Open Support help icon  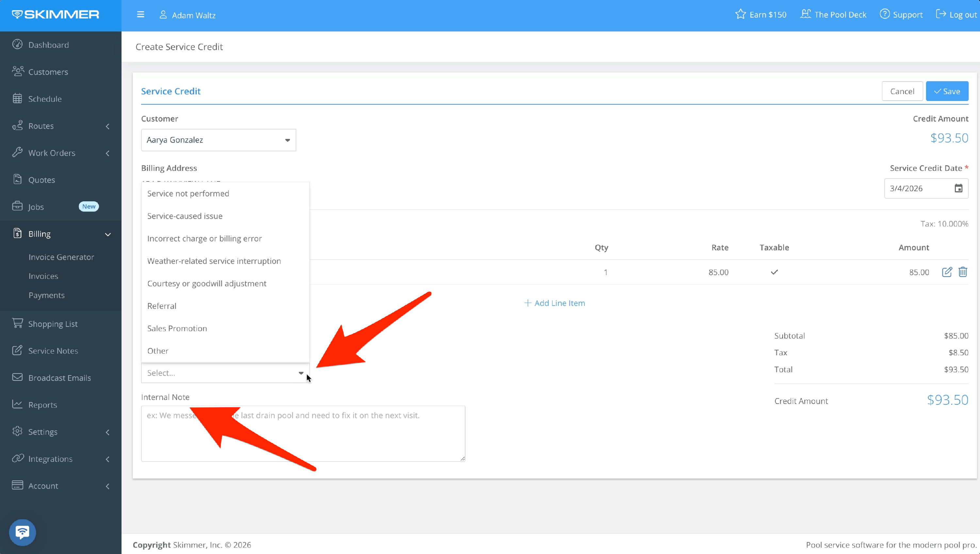pyautogui.click(x=885, y=14)
